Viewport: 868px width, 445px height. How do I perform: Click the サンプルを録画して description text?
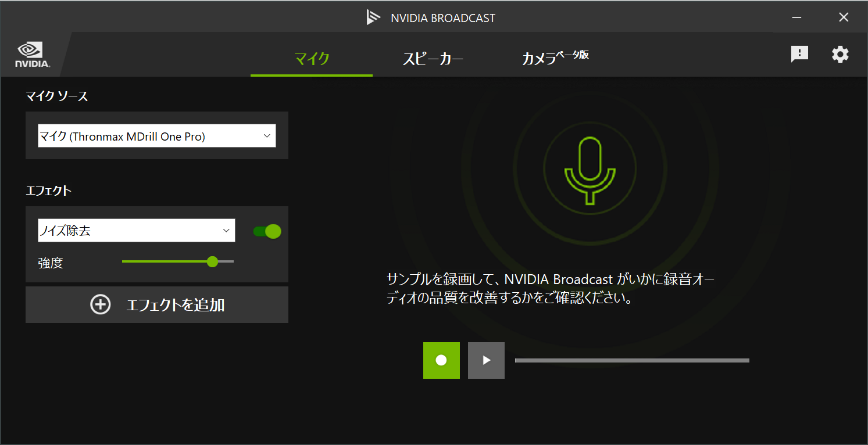pyautogui.click(x=551, y=289)
